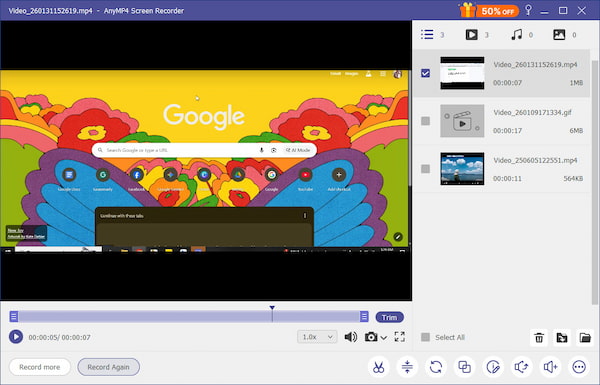Switch to the image screenshots tab
The width and height of the screenshot is (600, 385).
[x=559, y=35]
